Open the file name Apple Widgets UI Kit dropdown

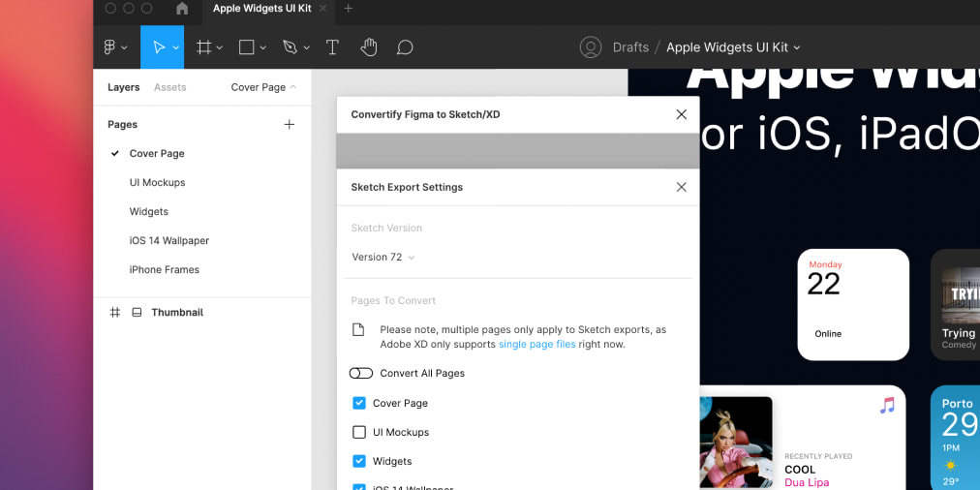tap(733, 47)
